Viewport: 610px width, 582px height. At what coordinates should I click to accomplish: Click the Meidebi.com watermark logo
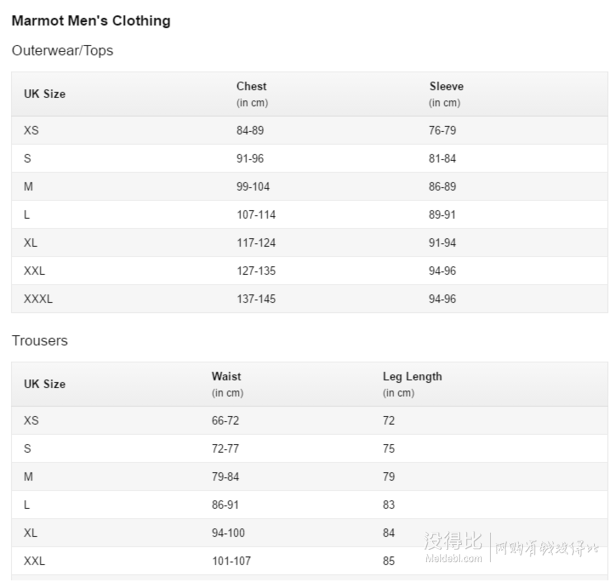click(454, 547)
